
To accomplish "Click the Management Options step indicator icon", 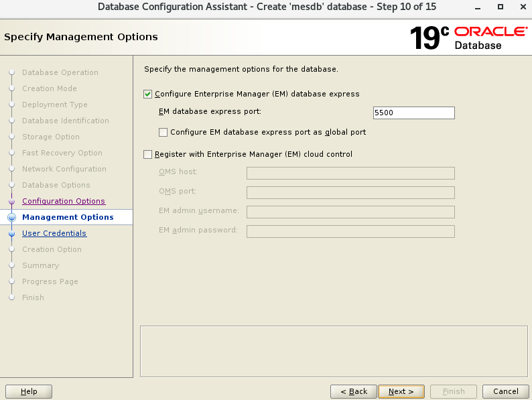I will pyautogui.click(x=11, y=217).
